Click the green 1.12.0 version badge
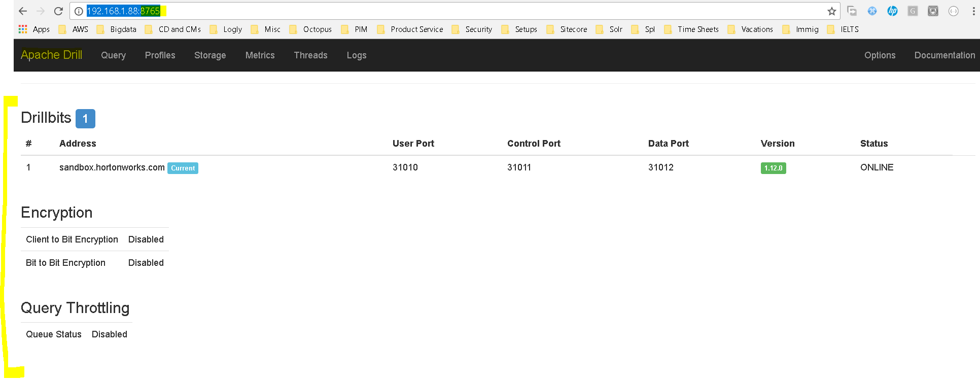 (x=773, y=168)
